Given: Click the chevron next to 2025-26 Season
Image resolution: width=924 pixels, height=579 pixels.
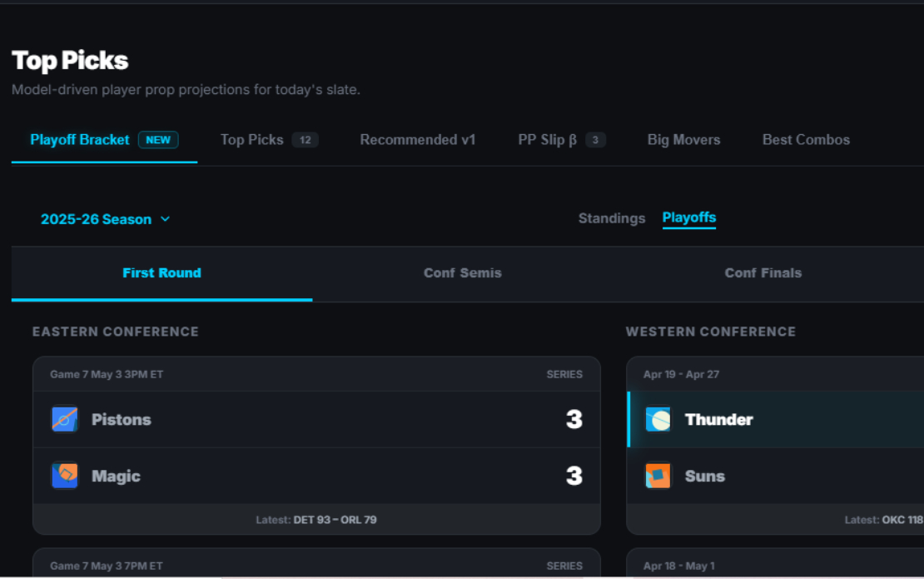Looking at the screenshot, I should click(166, 219).
